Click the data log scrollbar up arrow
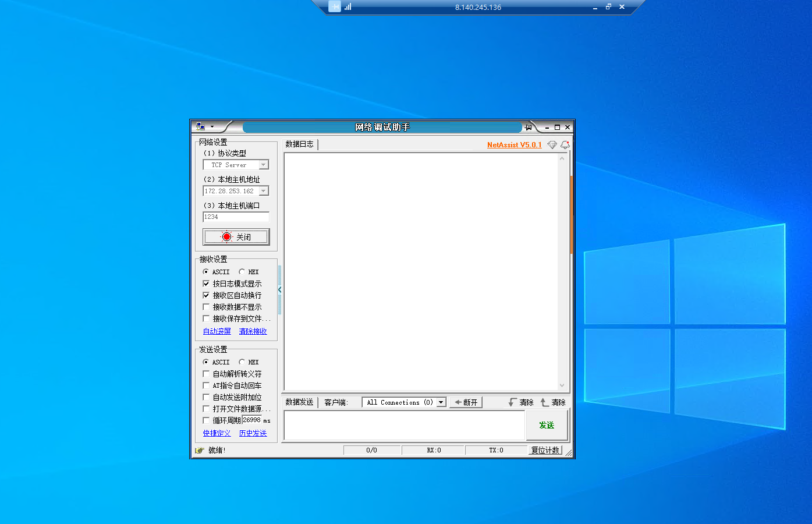Image resolution: width=812 pixels, height=524 pixels. [x=562, y=158]
